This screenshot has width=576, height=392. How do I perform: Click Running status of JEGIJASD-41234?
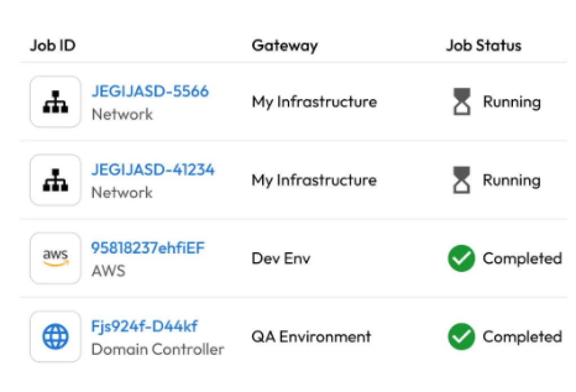pos(511,181)
